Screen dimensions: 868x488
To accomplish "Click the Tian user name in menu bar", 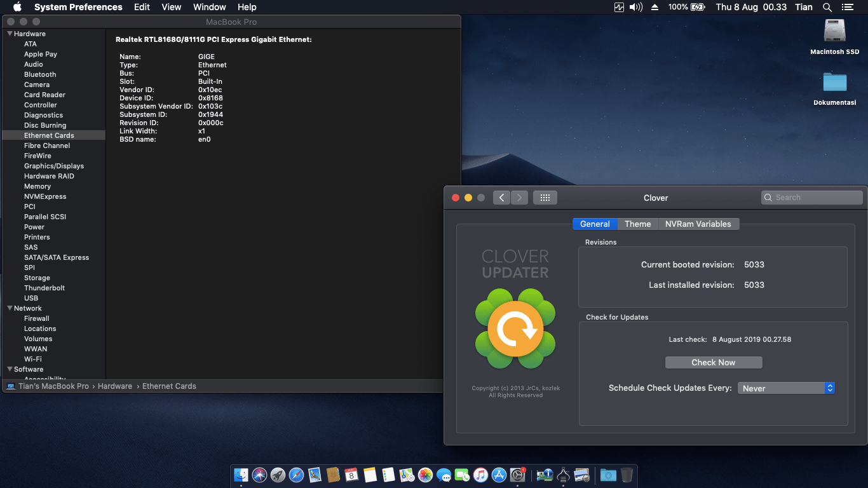I will (x=804, y=7).
